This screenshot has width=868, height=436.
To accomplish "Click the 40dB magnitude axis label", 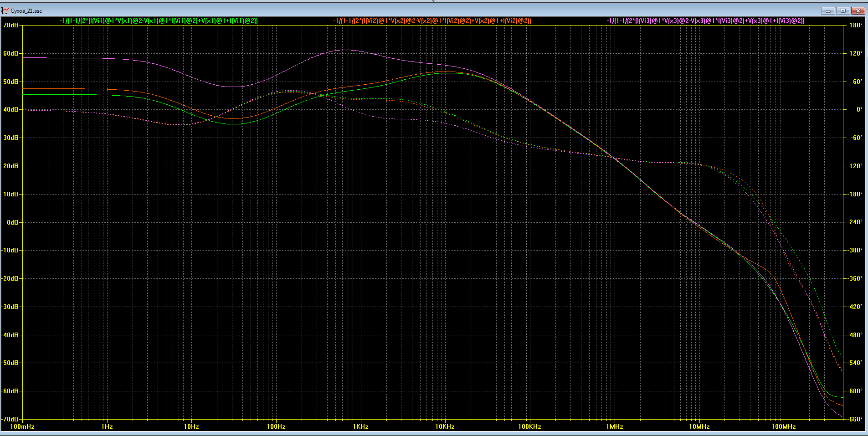I will tap(11, 109).
